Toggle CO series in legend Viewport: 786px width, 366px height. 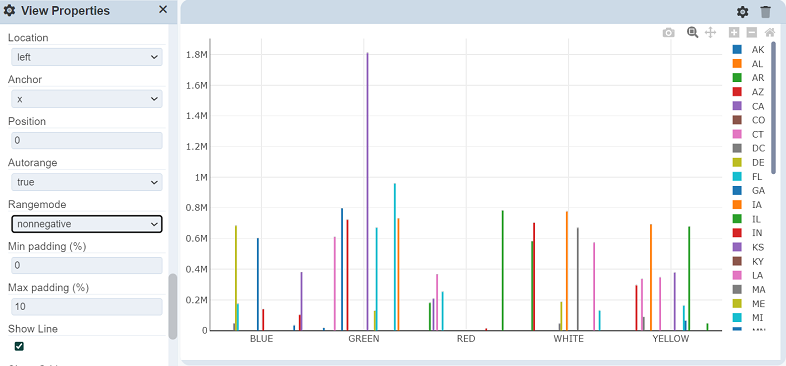pyautogui.click(x=748, y=120)
